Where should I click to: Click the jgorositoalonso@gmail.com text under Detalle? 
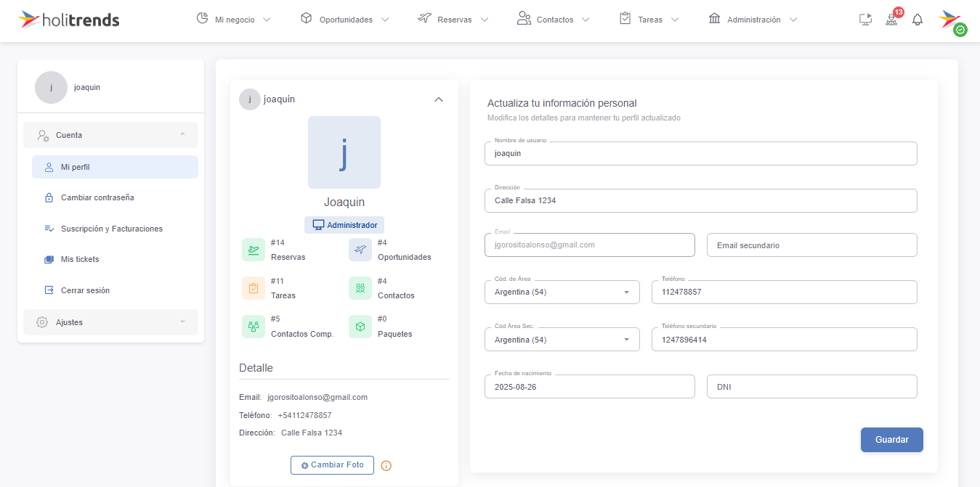(317, 397)
